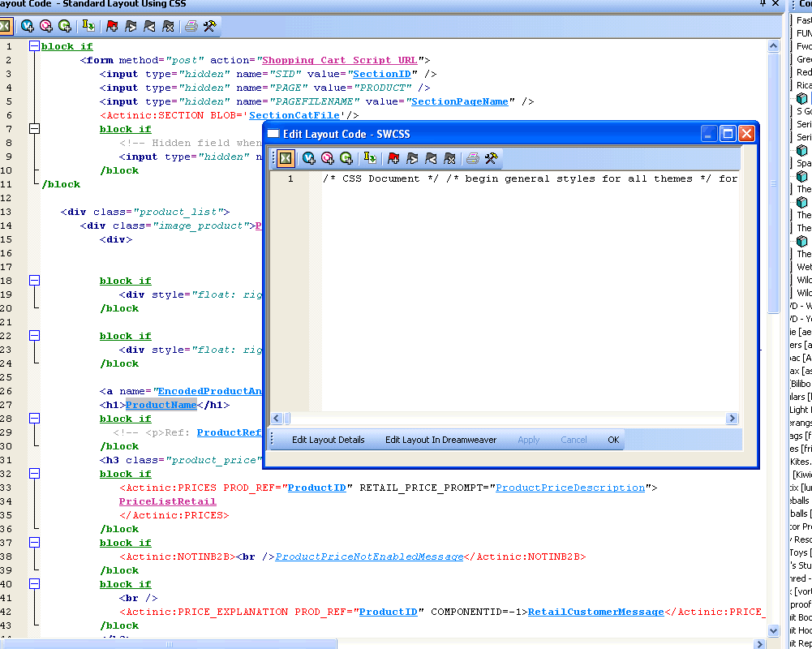Collapse the block if at line 32
The height and width of the screenshot is (649, 812).
34,474
